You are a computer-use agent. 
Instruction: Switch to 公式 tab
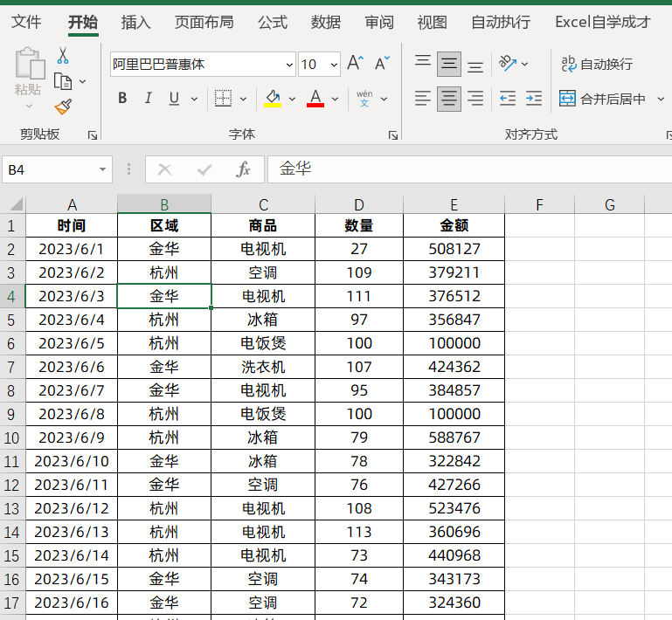click(272, 22)
